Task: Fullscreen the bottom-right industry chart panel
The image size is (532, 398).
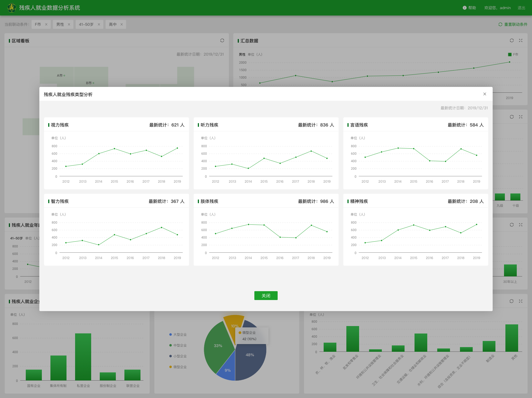Action: 521,301
